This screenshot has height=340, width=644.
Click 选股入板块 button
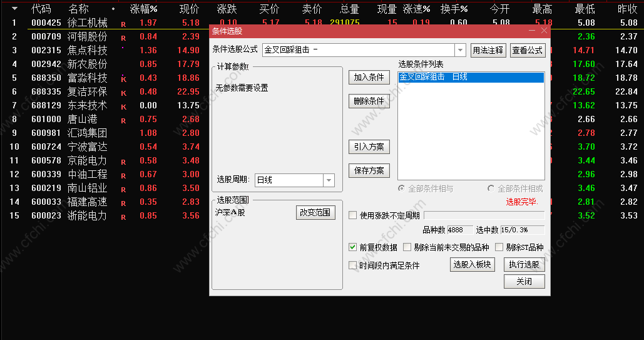[473, 264]
